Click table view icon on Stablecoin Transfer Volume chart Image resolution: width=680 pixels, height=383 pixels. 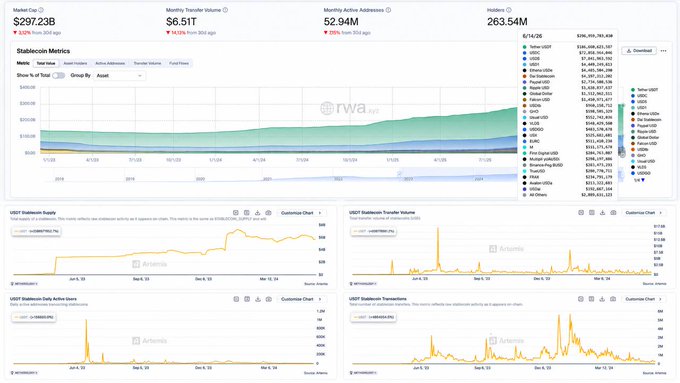592,213
